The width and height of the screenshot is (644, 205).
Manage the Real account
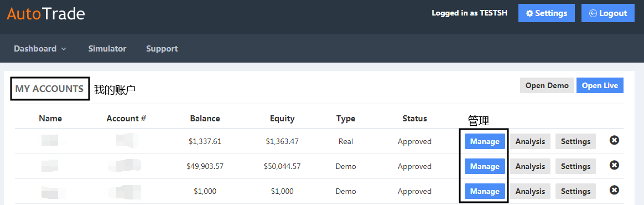485,141
